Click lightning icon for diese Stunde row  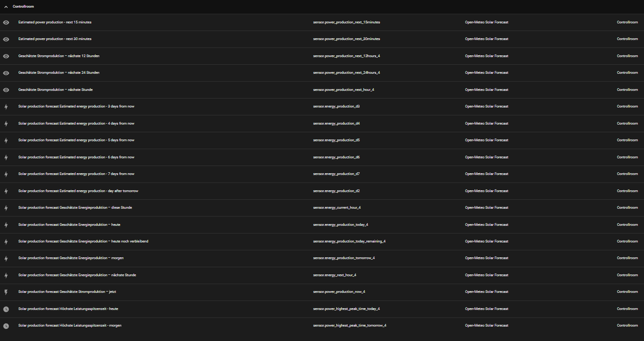pyautogui.click(x=6, y=208)
